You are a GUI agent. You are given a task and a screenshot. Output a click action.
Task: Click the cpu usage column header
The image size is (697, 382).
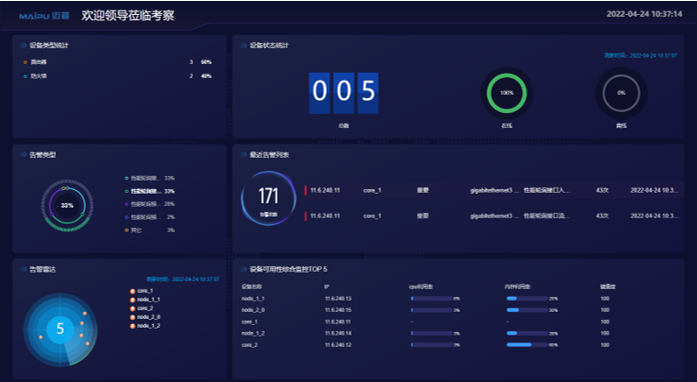[421, 287]
